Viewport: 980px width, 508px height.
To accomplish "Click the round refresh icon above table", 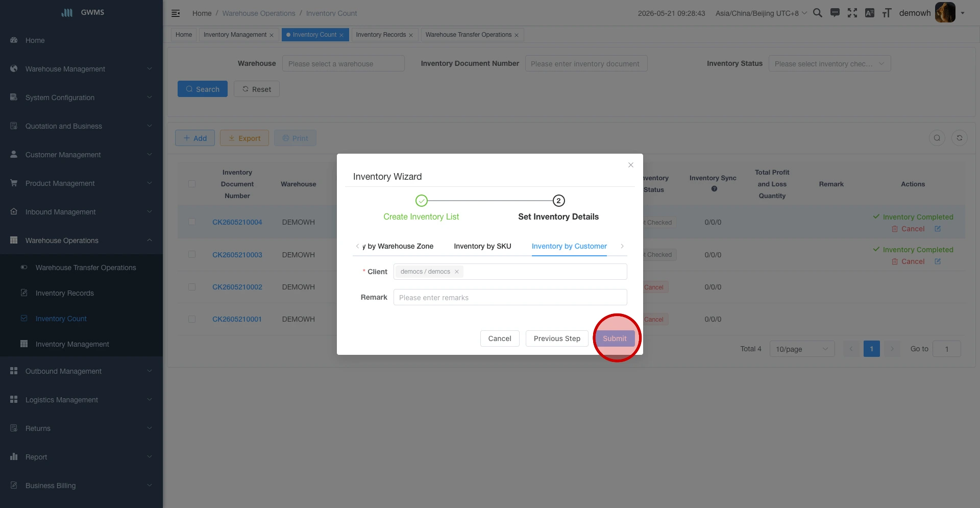I will [x=960, y=138].
